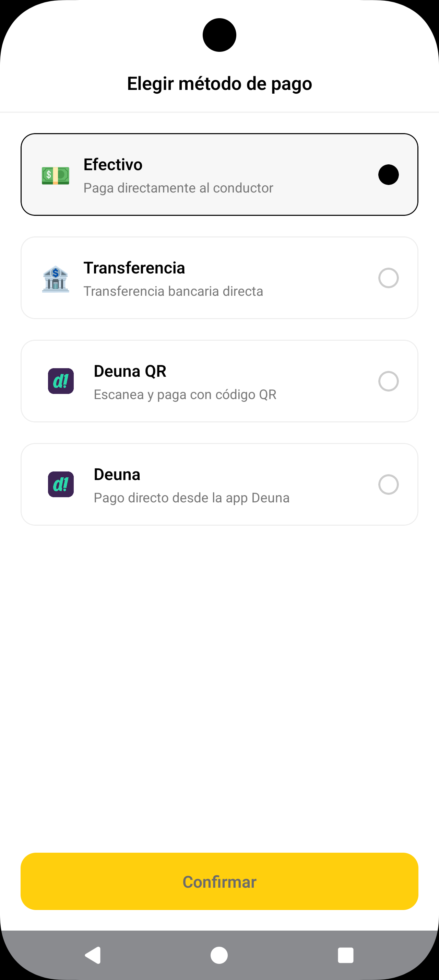Tap 'Paga directamente al conductor' description
439x980 pixels.
(178, 188)
